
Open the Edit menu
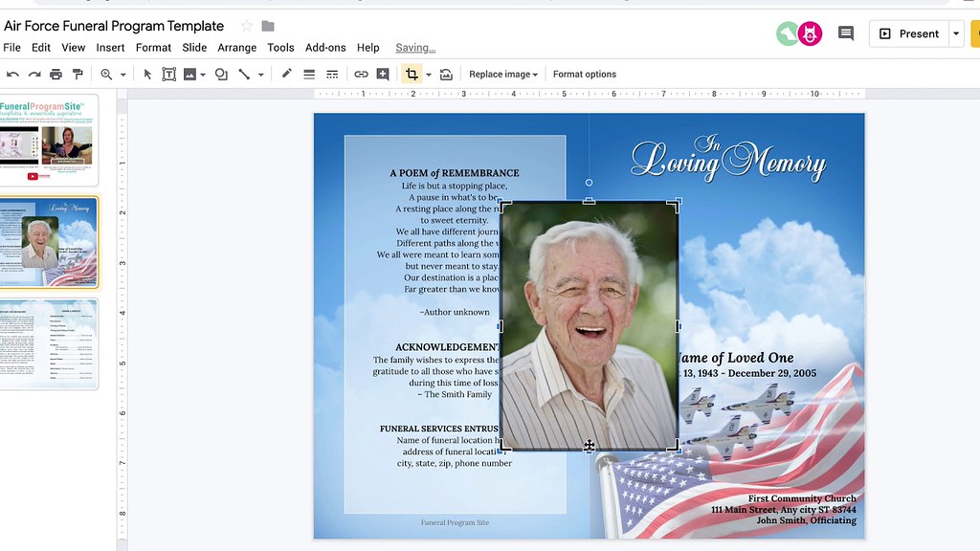coord(40,48)
